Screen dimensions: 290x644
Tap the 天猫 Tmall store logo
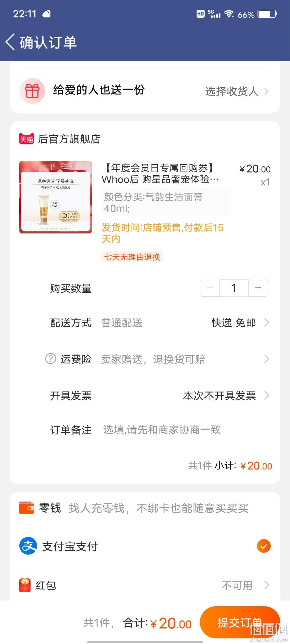(27, 139)
